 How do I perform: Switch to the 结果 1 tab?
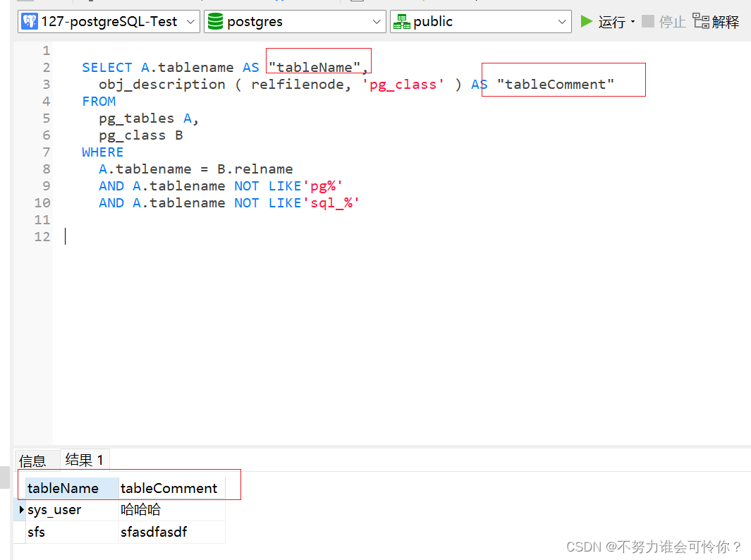tap(85, 460)
